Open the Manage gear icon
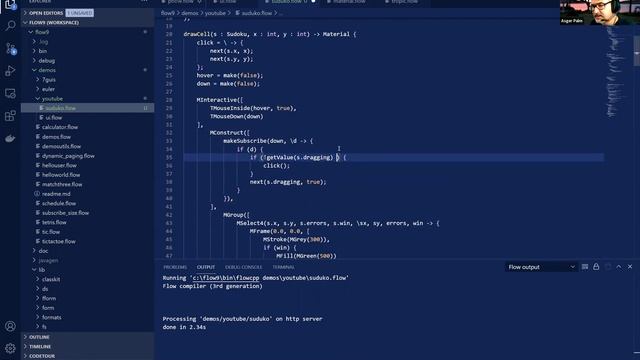This screenshot has width=640, height=360. pyautogui.click(x=10, y=348)
